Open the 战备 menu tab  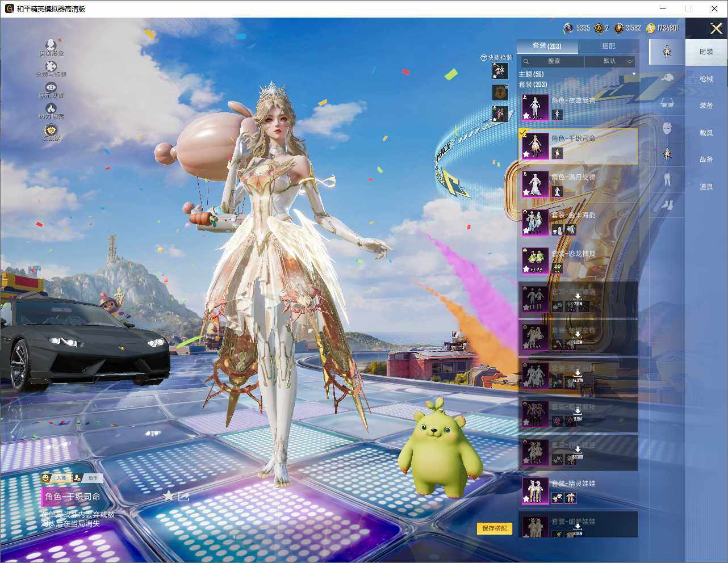706,159
